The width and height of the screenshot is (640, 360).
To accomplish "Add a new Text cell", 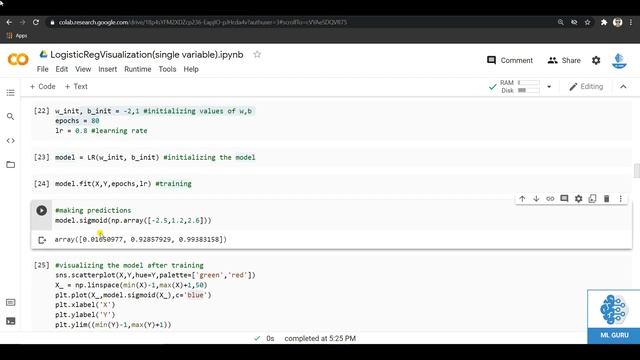I will point(76,87).
